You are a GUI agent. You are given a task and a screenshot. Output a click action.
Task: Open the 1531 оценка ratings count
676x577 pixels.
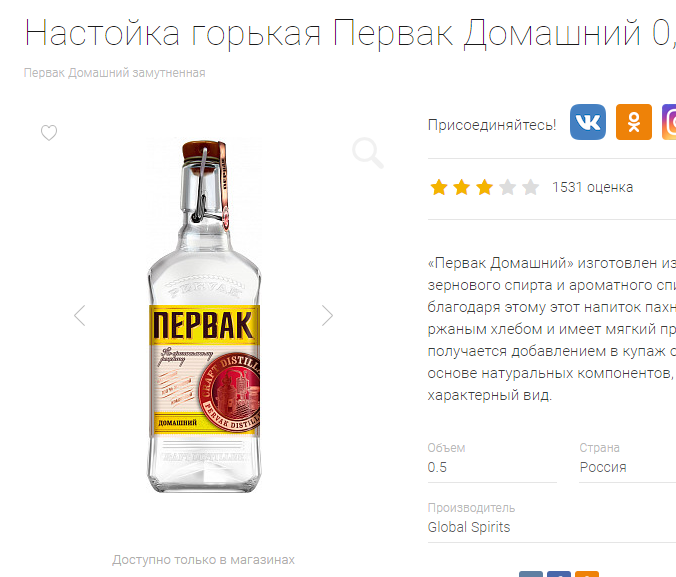(592, 187)
